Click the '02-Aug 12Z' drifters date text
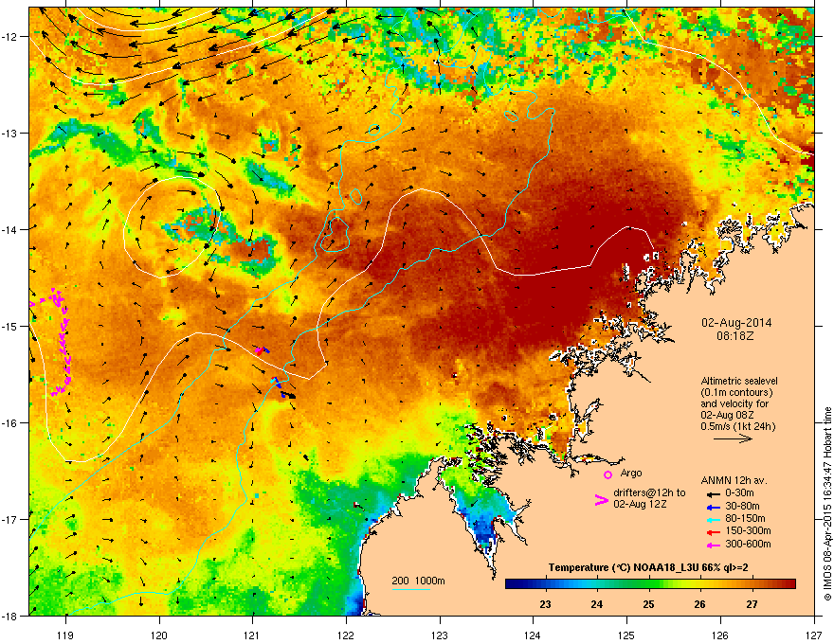834x644 pixels. pos(640,504)
